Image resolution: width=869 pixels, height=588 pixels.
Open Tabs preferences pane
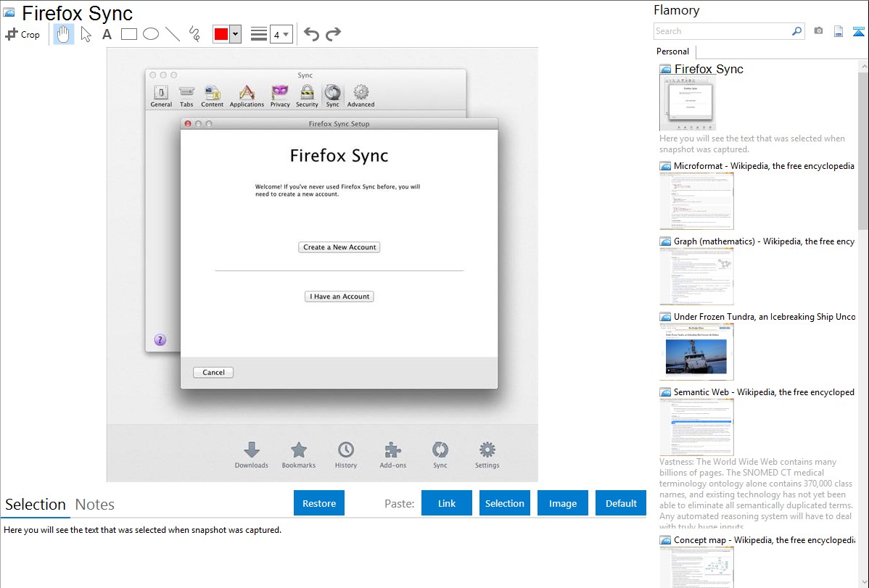tap(186, 96)
